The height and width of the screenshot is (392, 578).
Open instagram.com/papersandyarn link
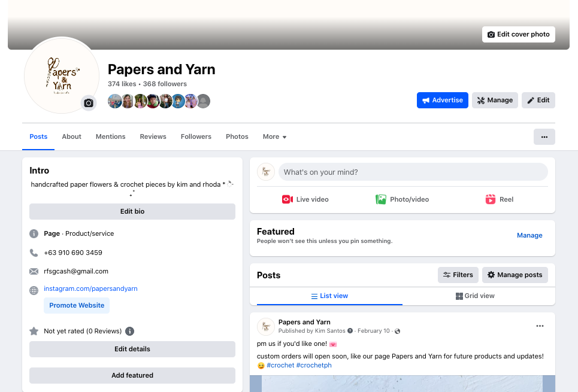click(x=90, y=288)
